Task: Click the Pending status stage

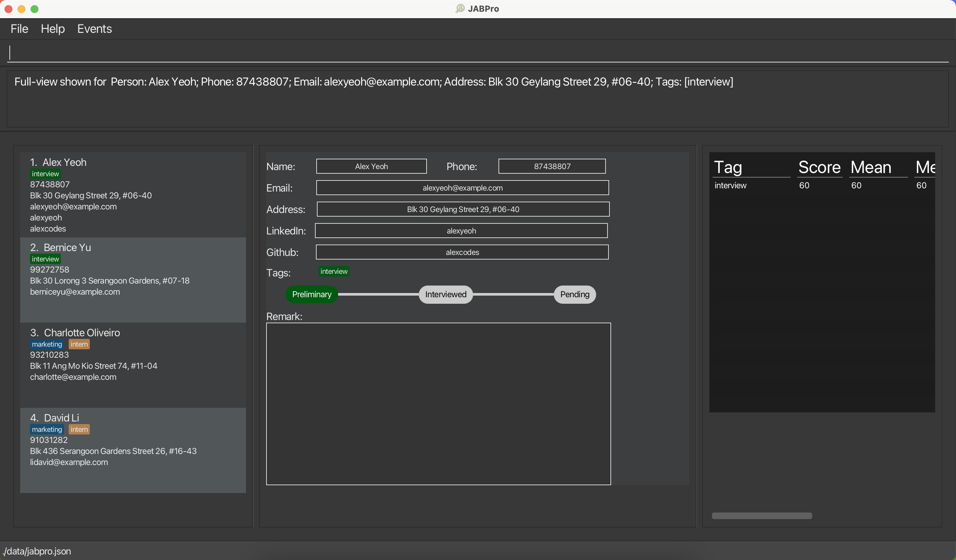Action: pos(574,295)
